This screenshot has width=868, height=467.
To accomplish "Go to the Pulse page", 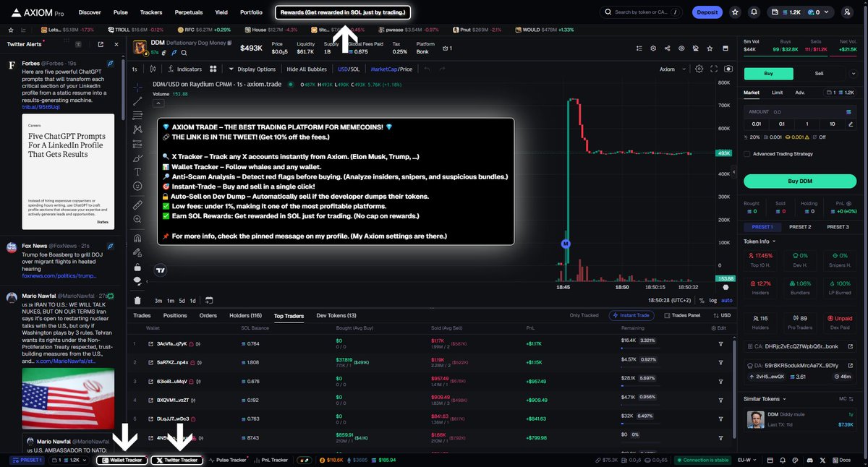I will [121, 12].
